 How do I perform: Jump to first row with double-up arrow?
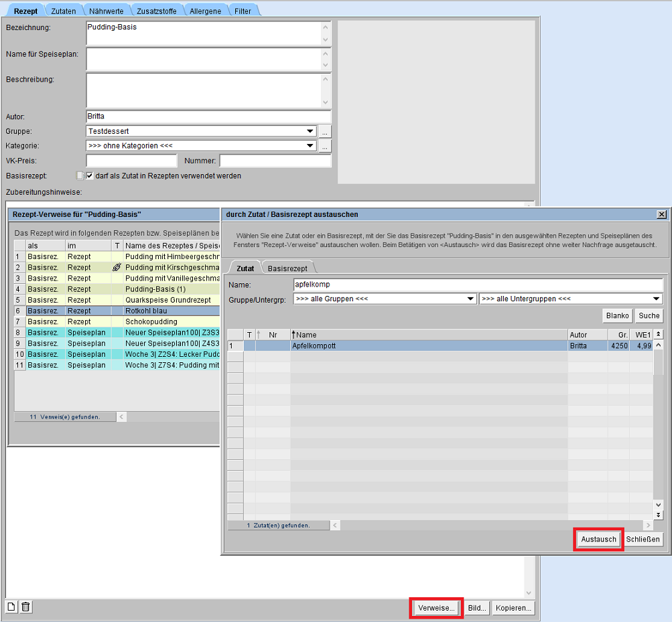point(658,334)
